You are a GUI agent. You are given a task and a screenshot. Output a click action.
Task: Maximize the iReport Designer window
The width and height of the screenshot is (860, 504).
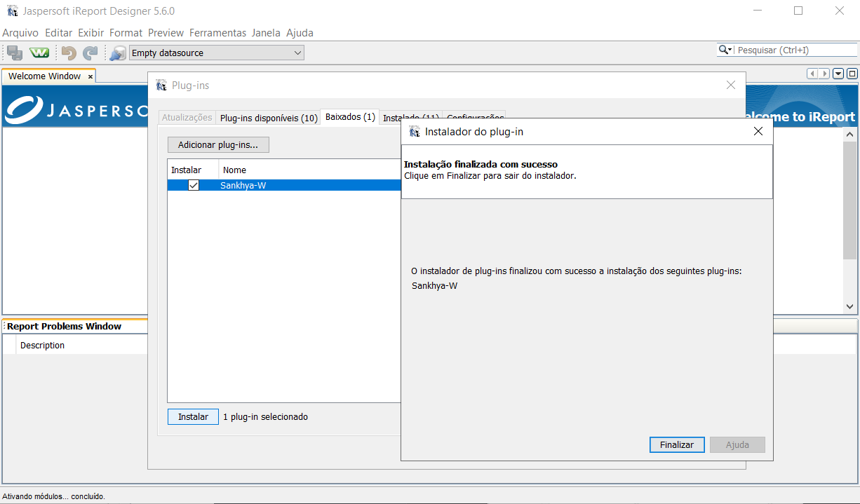pos(798,11)
